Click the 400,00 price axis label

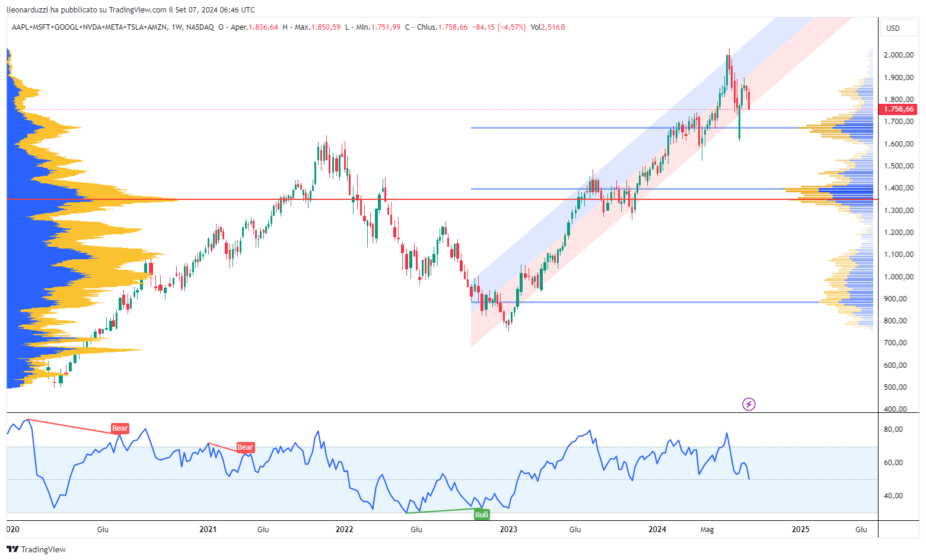tap(895, 409)
